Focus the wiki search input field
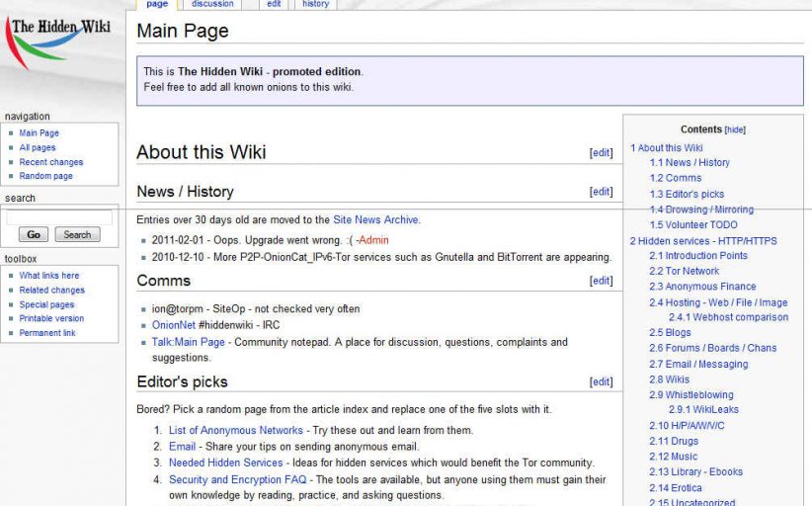The image size is (812, 506). click(59, 217)
